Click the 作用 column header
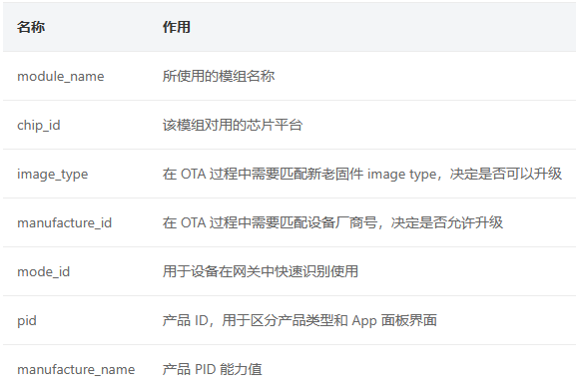Viewport: 587px width, 392px height. (x=177, y=27)
